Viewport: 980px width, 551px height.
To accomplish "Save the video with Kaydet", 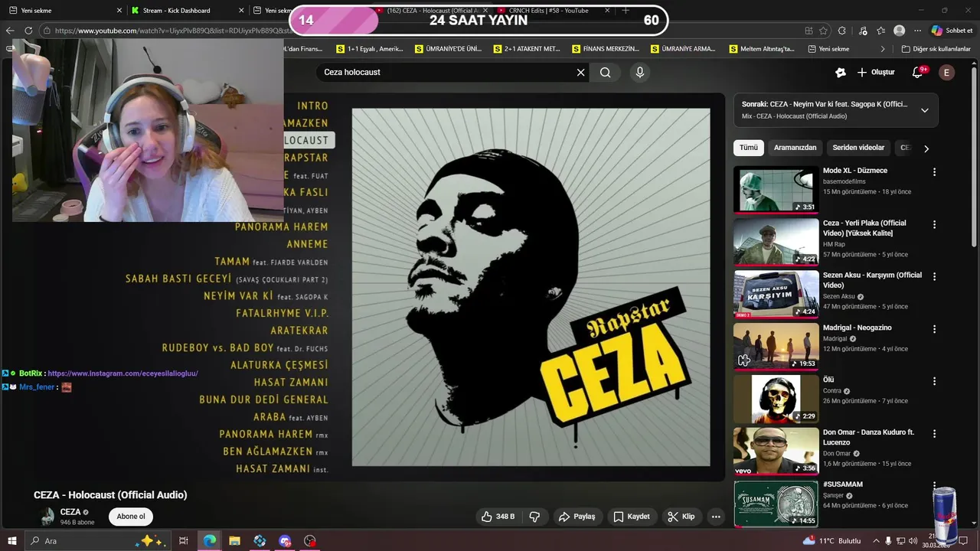I will tap(632, 517).
